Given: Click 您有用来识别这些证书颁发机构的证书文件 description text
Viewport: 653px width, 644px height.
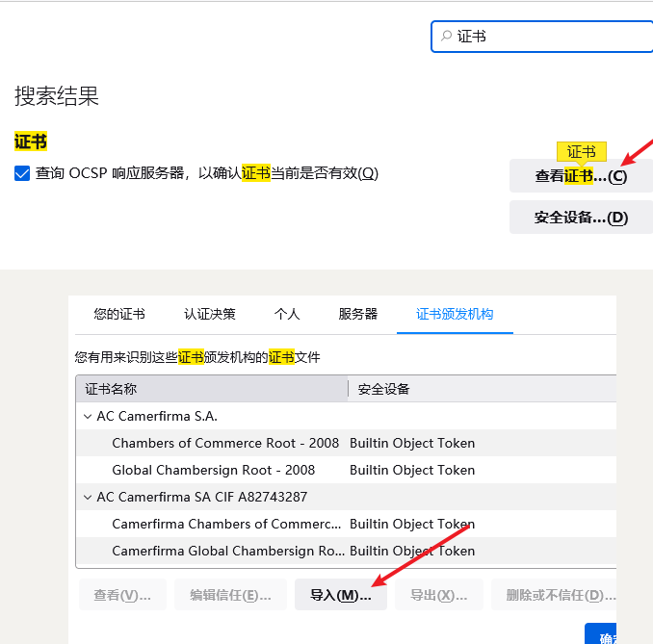Looking at the screenshot, I should [197, 357].
